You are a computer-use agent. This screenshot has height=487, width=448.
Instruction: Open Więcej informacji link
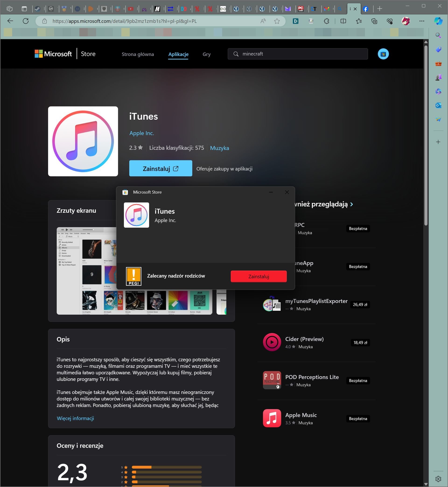[x=75, y=418]
